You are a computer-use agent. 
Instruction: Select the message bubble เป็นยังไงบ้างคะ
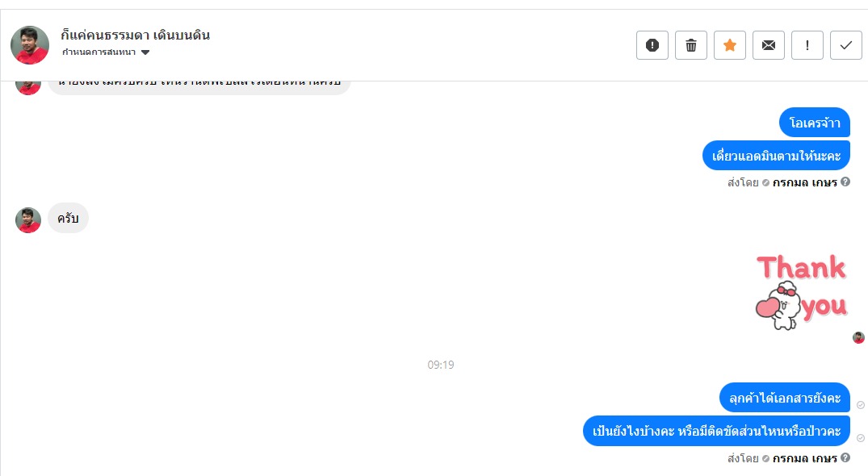716,431
